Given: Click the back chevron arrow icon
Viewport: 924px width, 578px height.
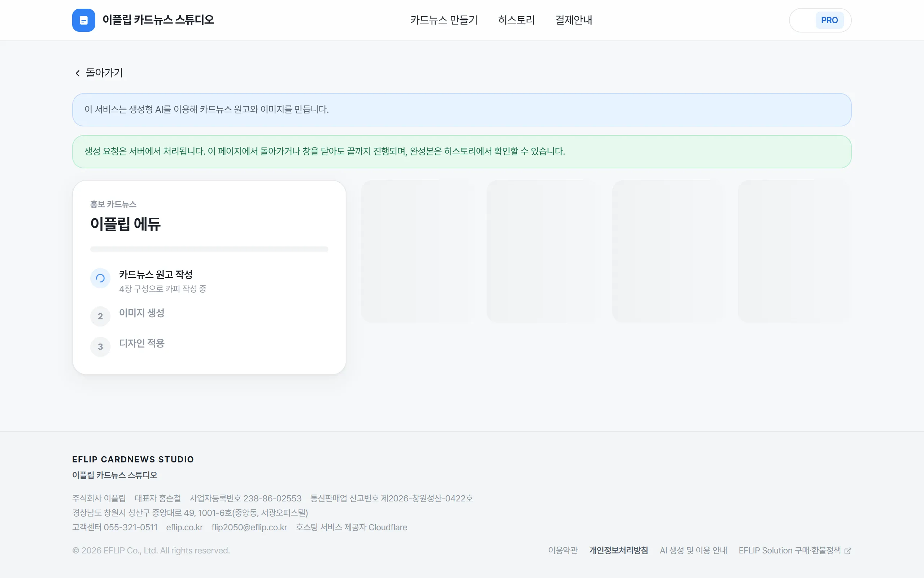Looking at the screenshot, I should (x=78, y=73).
